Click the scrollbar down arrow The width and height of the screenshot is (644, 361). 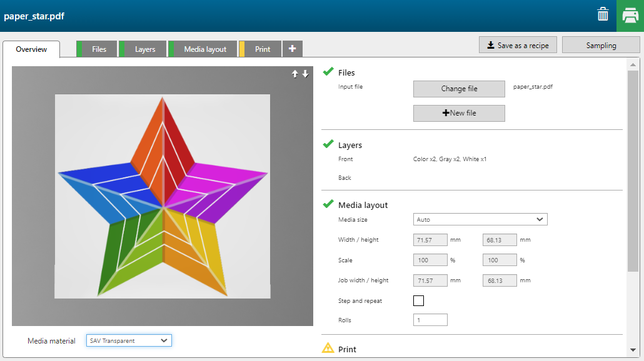tap(633, 350)
